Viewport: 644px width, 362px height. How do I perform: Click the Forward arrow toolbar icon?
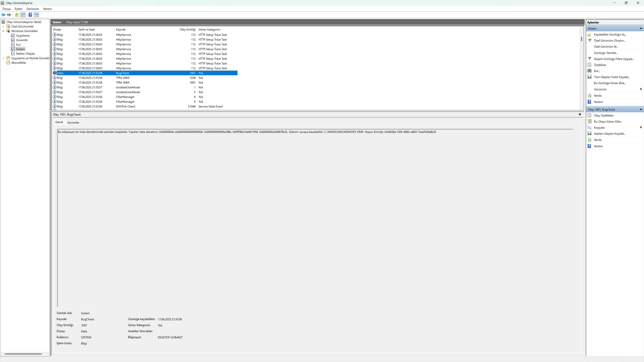click(9, 15)
